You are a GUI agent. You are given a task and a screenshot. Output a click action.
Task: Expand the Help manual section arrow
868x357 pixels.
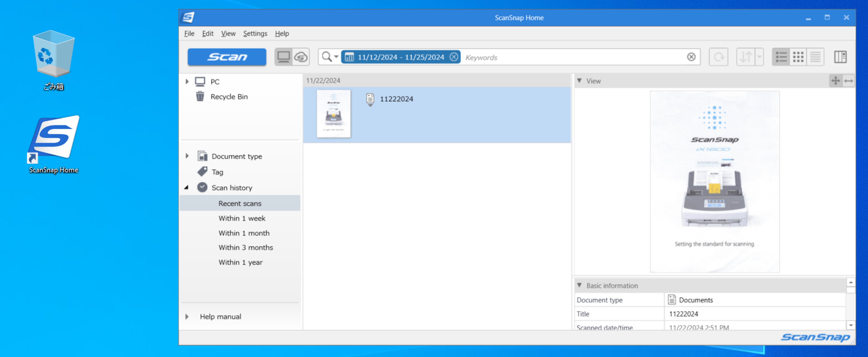coord(187,316)
